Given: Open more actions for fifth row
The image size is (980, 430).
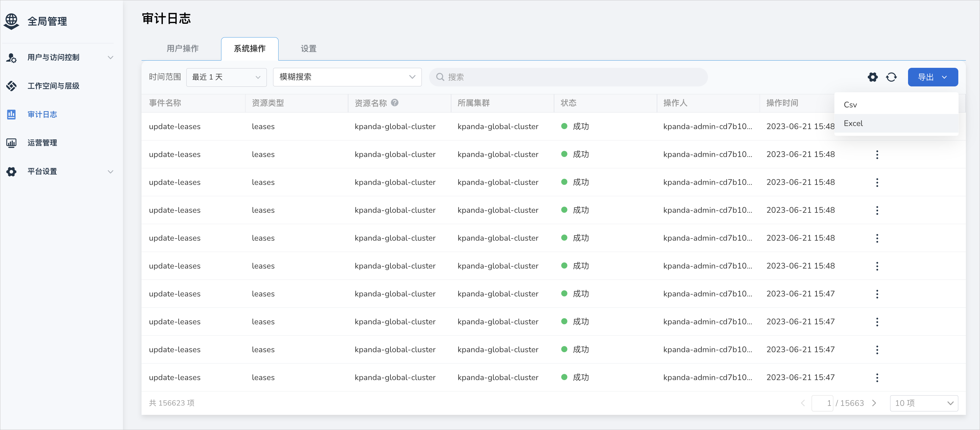Looking at the screenshot, I should [877, 238].
